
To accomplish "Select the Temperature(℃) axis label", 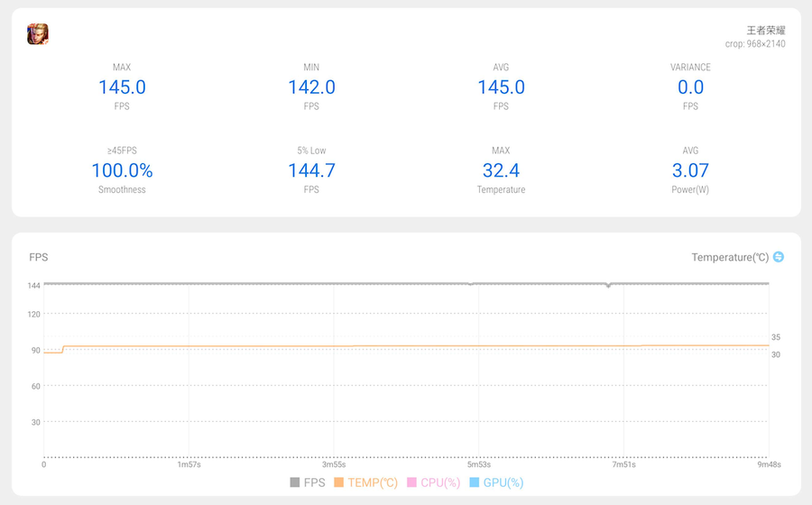I will pos(730,257).
